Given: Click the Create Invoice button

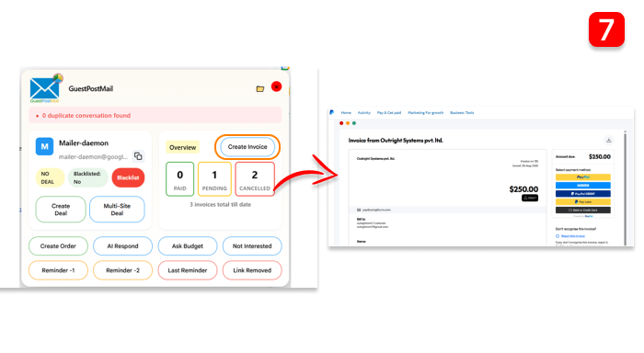Looking at the screenshot, I should [247, 147].
